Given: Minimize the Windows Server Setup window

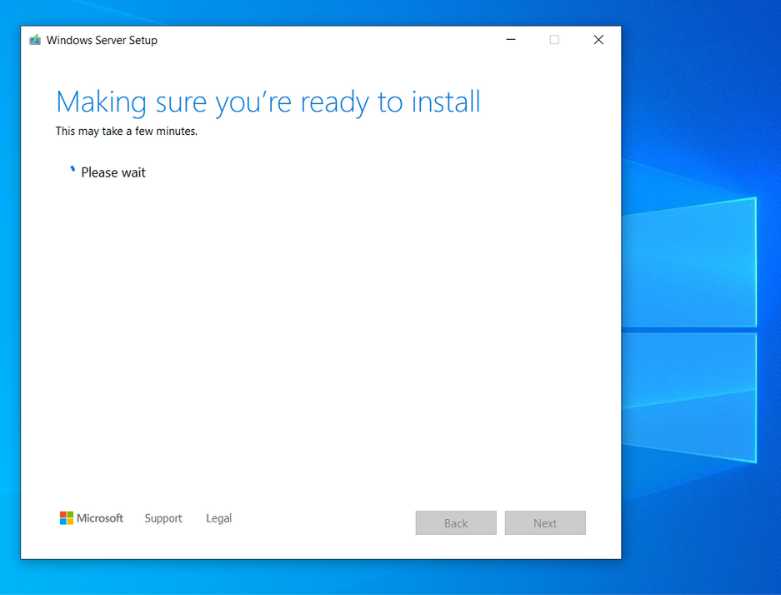Looking at the screenshot, I should pos(511,40).
